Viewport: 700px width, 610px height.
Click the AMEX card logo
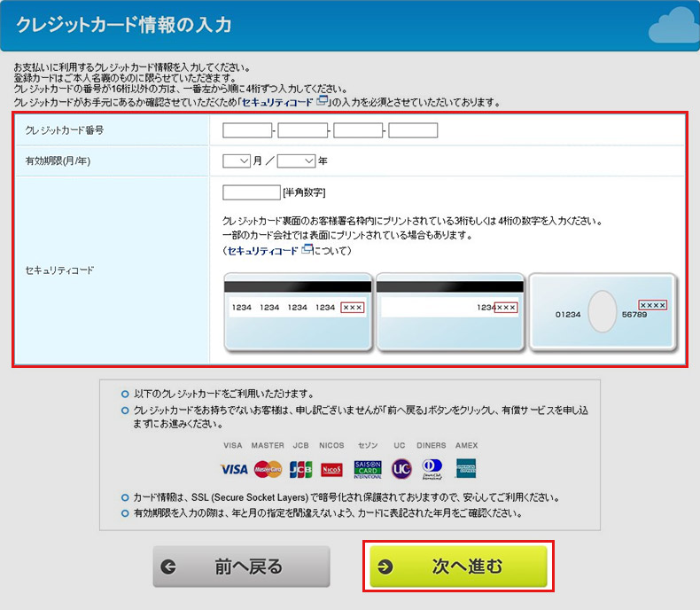pos(466,468)
